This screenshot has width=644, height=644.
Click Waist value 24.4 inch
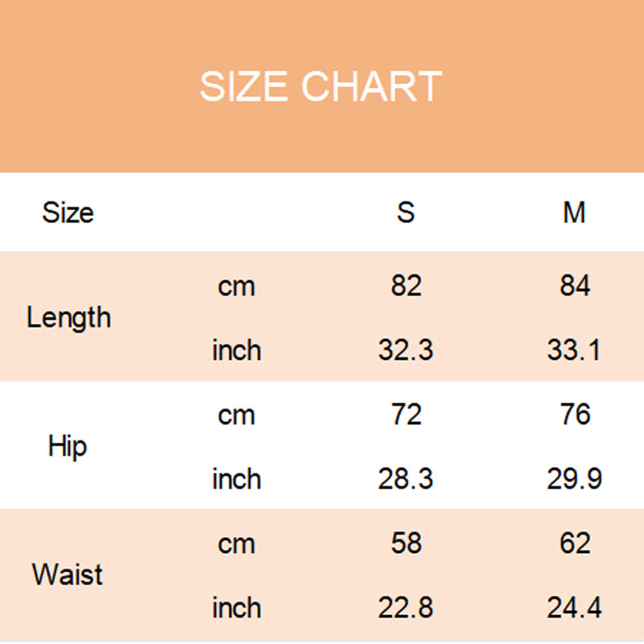(574, 608)
